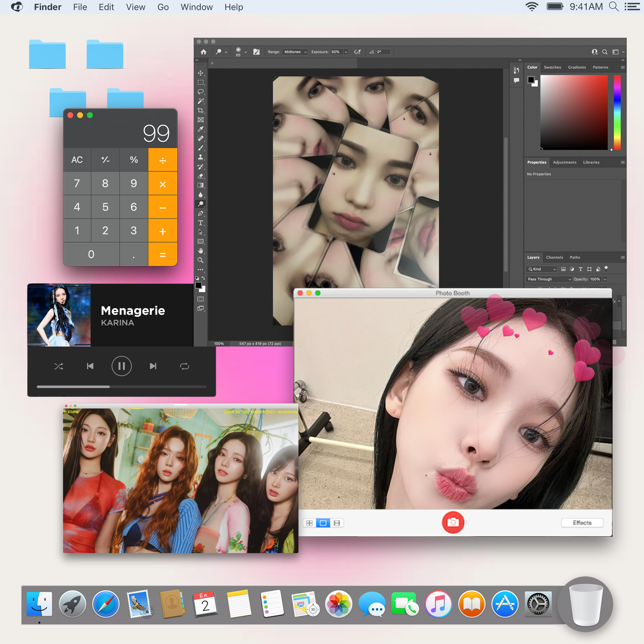Open the Range Midtones dropdown

(295, 52)
